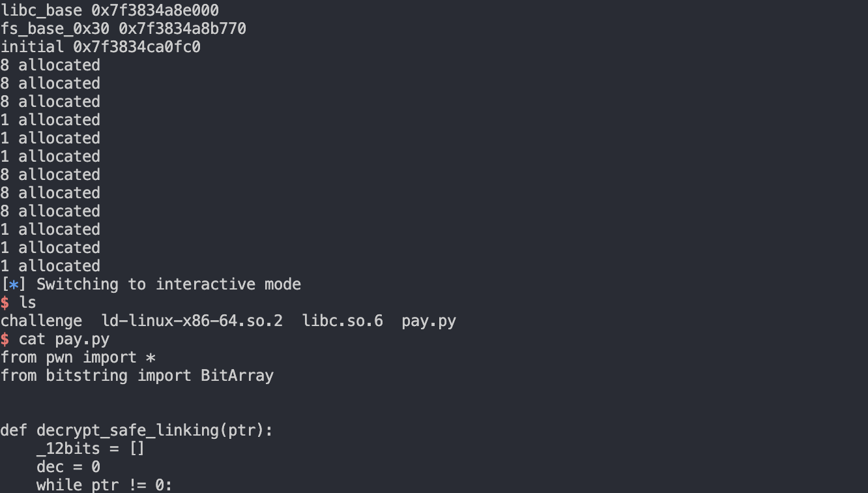868x493 pixels.
Task: Click the libc_base address value
Action: (x=155, y=10)
